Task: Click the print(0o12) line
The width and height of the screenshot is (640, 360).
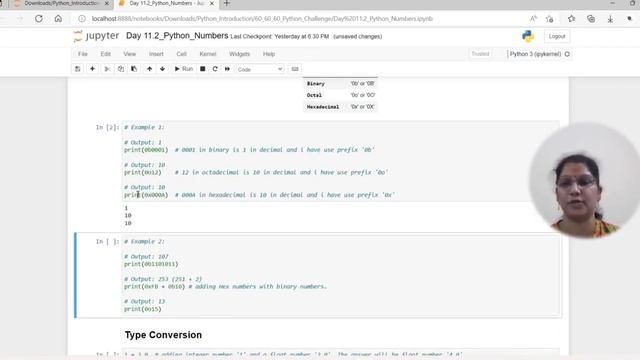Action: [x=143, y=173]
